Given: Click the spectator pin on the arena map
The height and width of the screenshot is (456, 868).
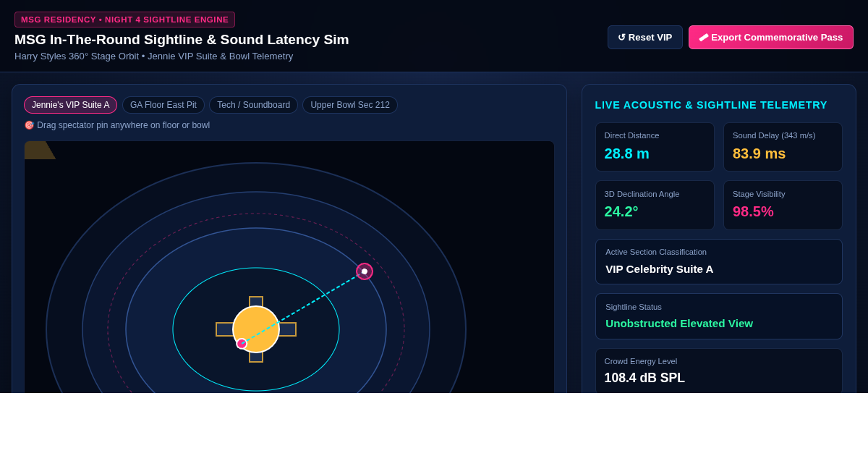Looking at the screenshot, I should [x=365, y=271].
